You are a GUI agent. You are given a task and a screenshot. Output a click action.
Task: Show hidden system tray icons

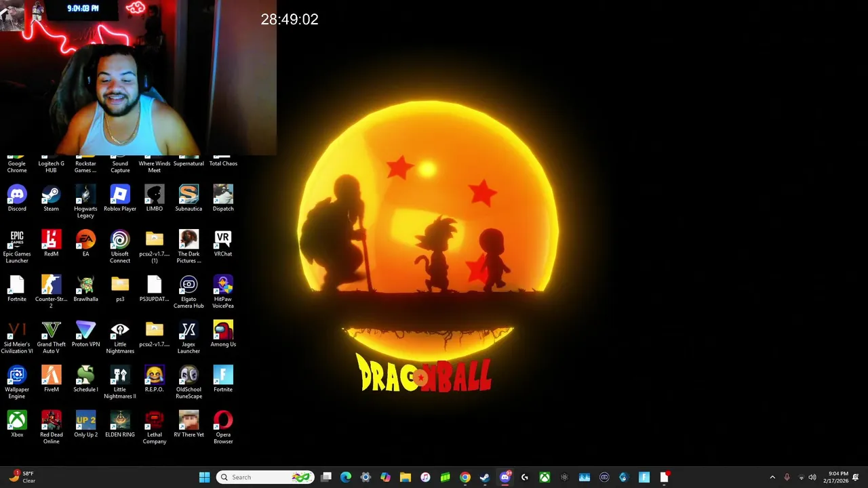772,477
